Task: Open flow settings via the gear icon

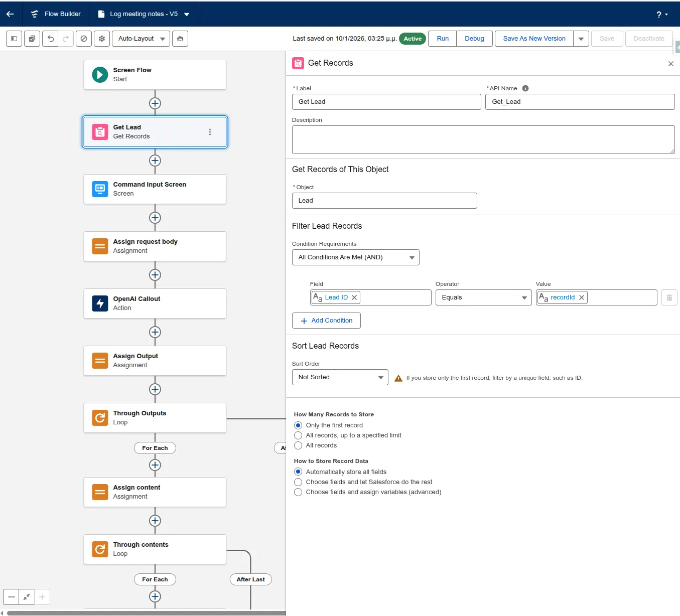Action: pos(102,39)
